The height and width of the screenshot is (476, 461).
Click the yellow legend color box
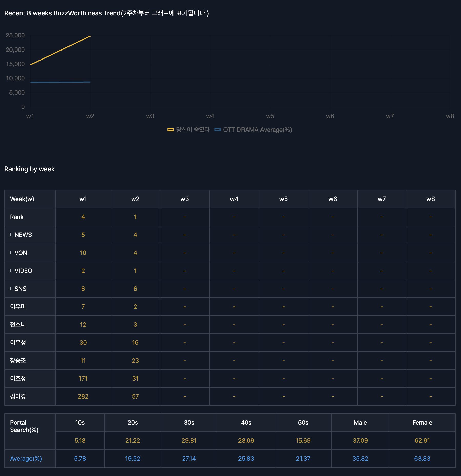(x=171, y=130)
